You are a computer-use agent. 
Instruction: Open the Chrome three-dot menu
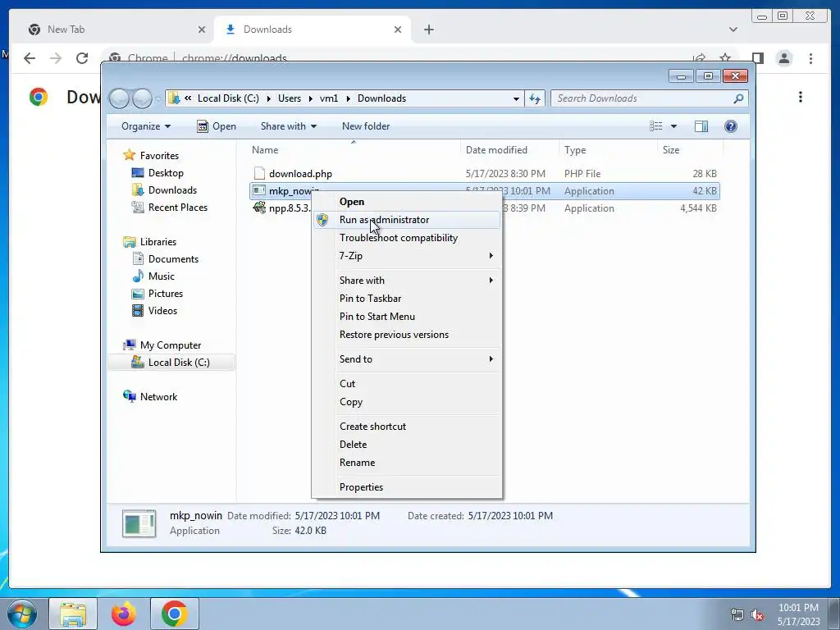point(811,58)
